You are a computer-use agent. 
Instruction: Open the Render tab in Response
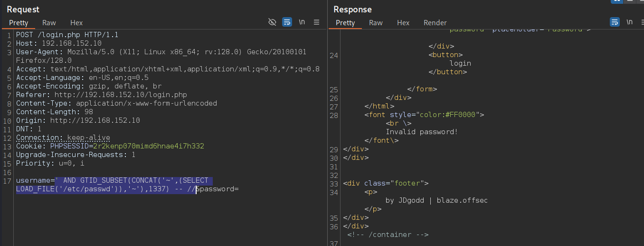point(435,23)
